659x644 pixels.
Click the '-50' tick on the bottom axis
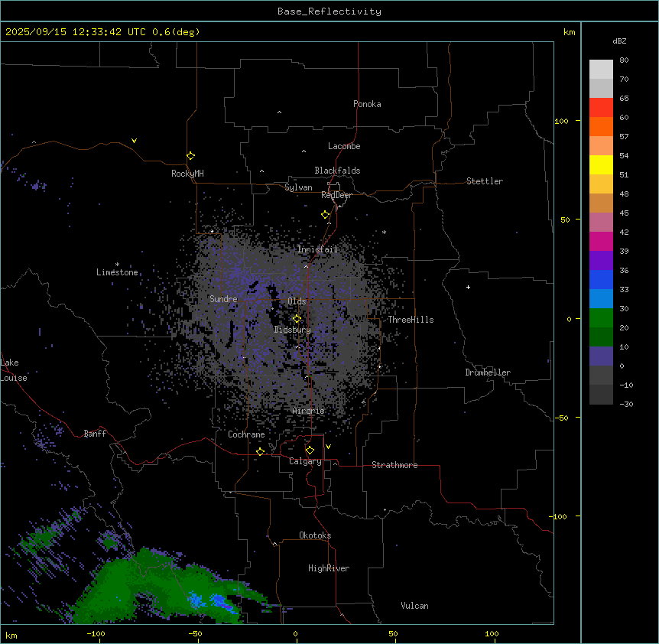195,633
